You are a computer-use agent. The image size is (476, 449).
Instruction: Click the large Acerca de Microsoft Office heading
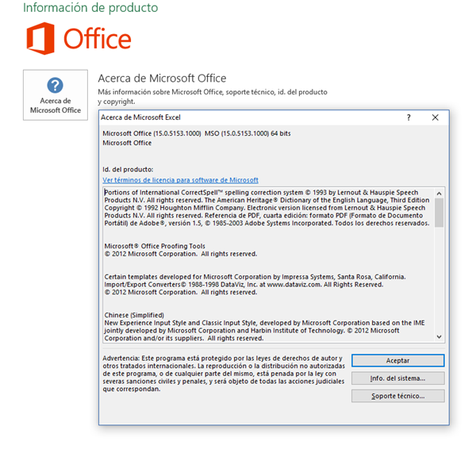(x=162, y=79)
